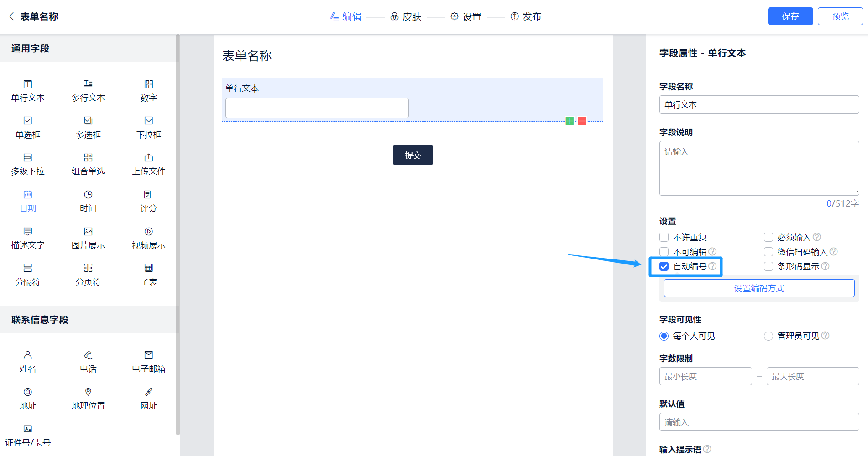Insert the 图片展示 image field
The height and width of the screenshot is (456, 868).
(x=88, y=238)
